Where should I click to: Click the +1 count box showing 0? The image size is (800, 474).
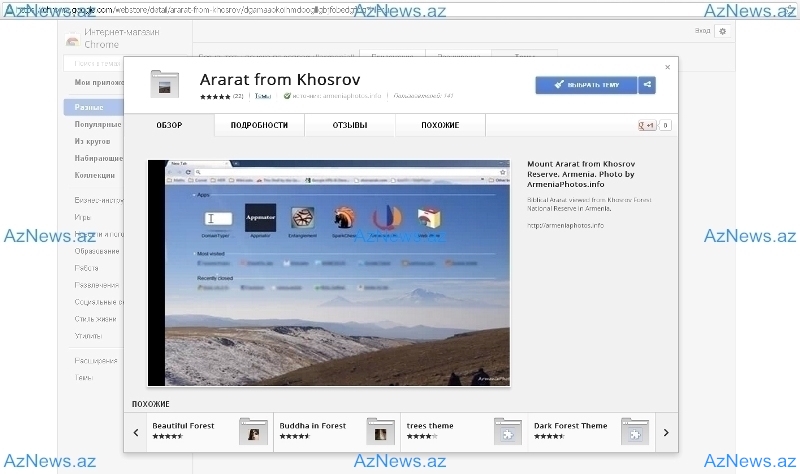665,126
